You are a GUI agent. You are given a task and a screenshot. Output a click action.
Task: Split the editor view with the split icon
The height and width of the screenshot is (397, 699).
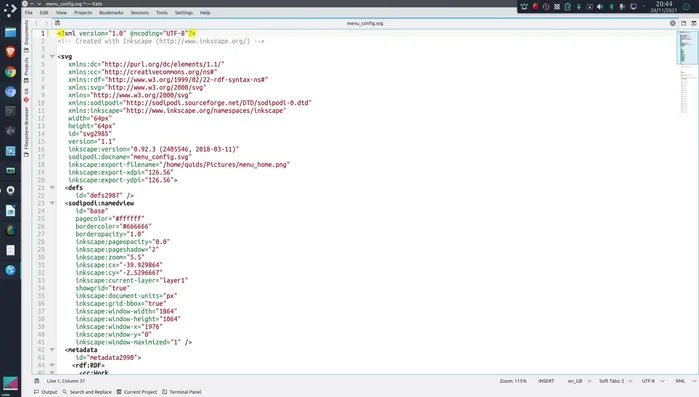[694, 23]
